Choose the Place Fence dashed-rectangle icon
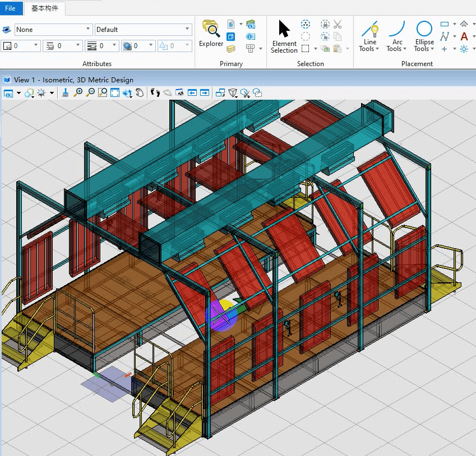The height and width of the screenshot is (456, 476). (306, 49)
